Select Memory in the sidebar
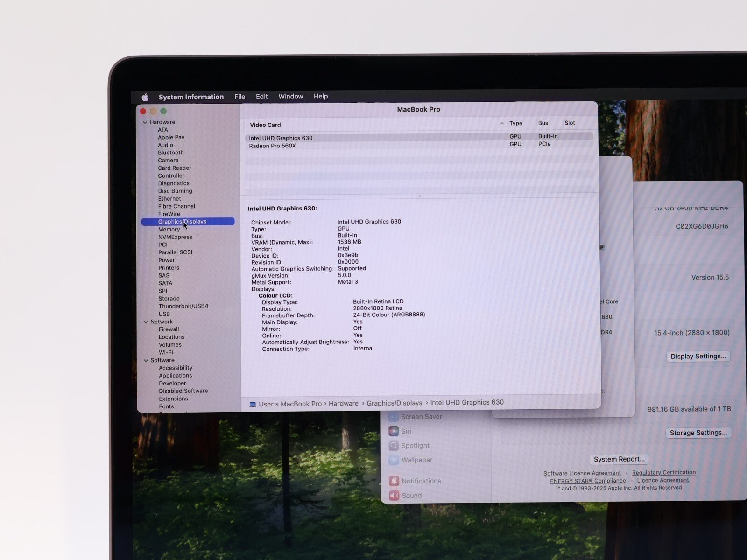The width and height of the screenshot is (747, 560). (x=169, y=230)
